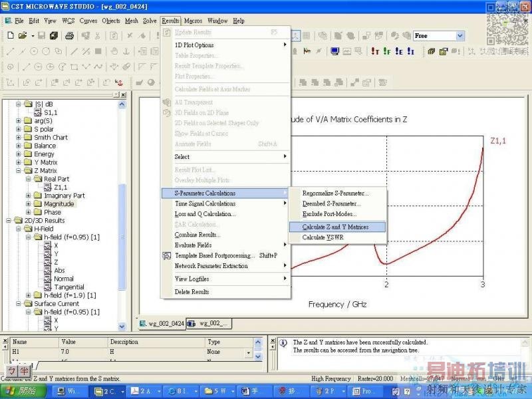Viewport: 532px width, 399px height.
Task: Select Abs under h-field (f=0.95)
Action: click(x=59, y=271)
